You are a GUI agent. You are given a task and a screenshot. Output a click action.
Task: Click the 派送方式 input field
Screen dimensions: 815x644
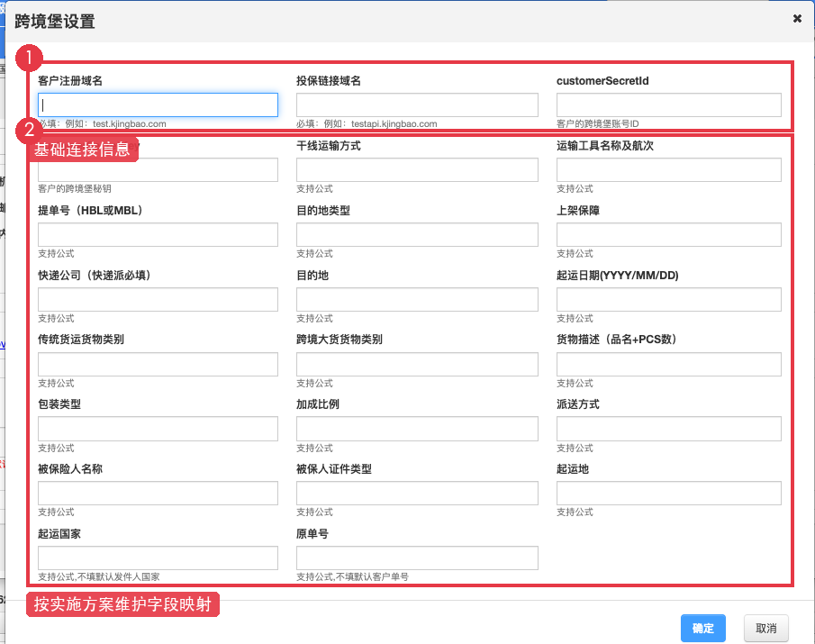coord(668,429)
